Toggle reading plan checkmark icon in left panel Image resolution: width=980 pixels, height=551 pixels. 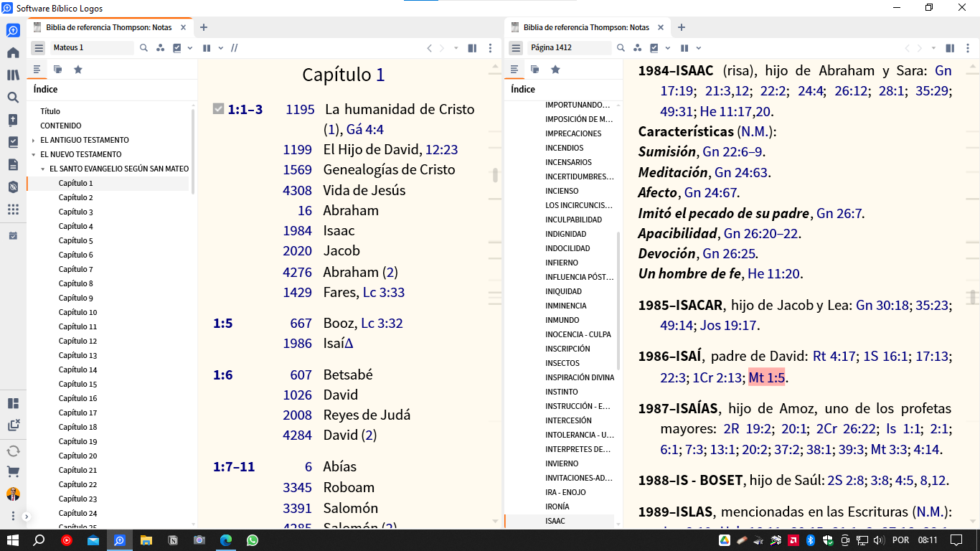click(x=177, y=48)
